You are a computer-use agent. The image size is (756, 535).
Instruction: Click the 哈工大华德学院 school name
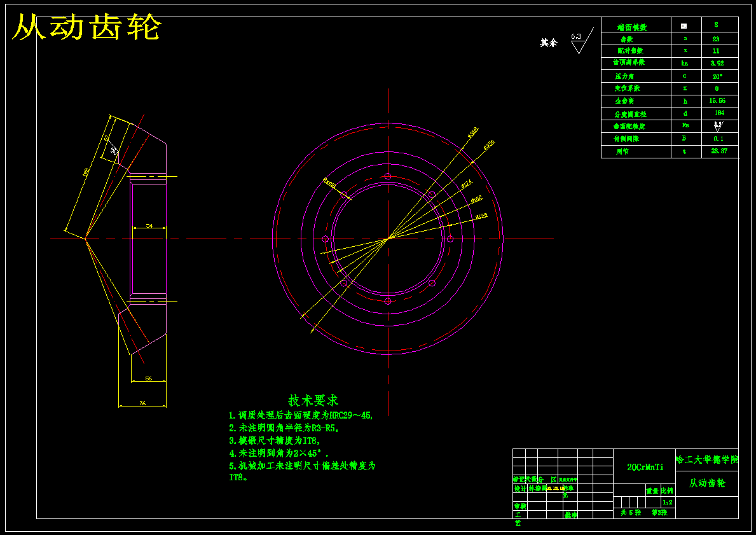707,460
